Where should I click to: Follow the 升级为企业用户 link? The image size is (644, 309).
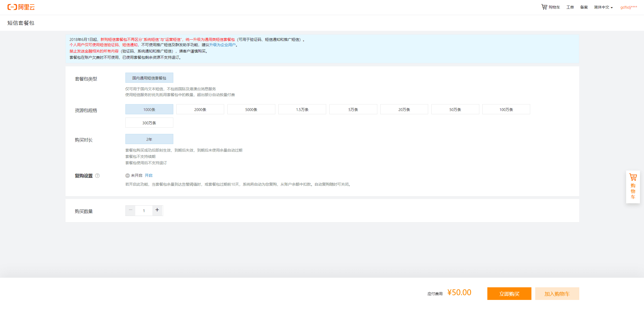[222, 45]
